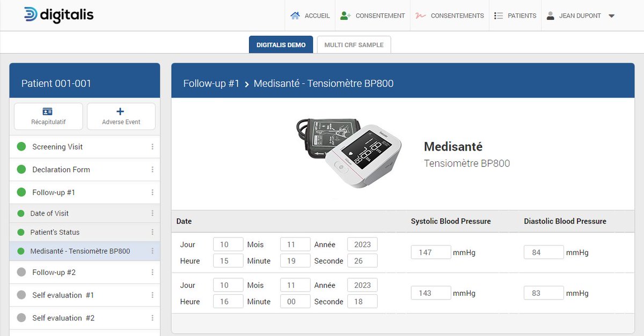Click the green status dot of Screening Visit

pos(21,147)
